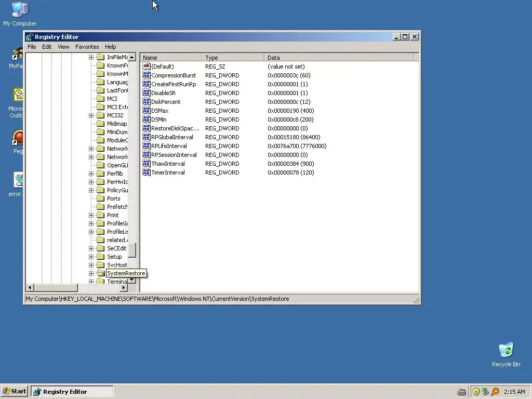
Task: Click the RestoreDiskSpac... DWORD icon
Action: (146, 128)
